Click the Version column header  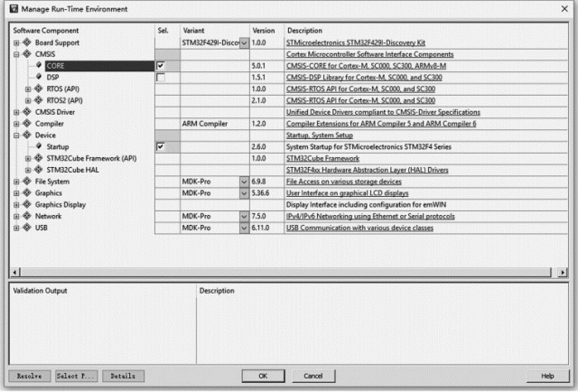point(264,30)
